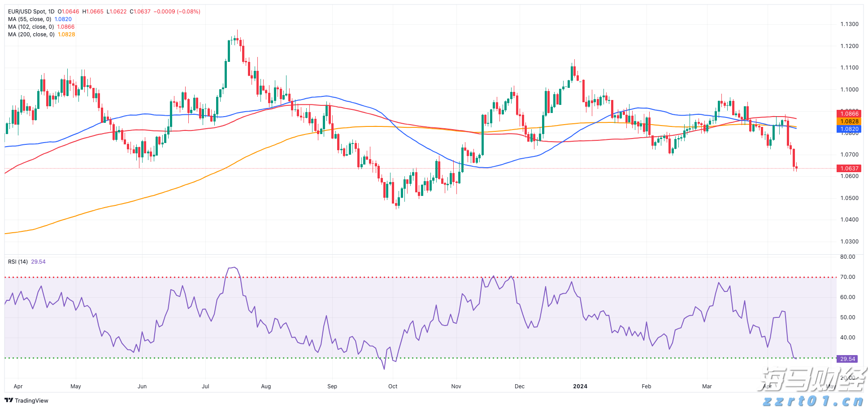Click the orange 1.0828 price tag
The height and width of the screenshot is (408, 868).
pos(849,122)
